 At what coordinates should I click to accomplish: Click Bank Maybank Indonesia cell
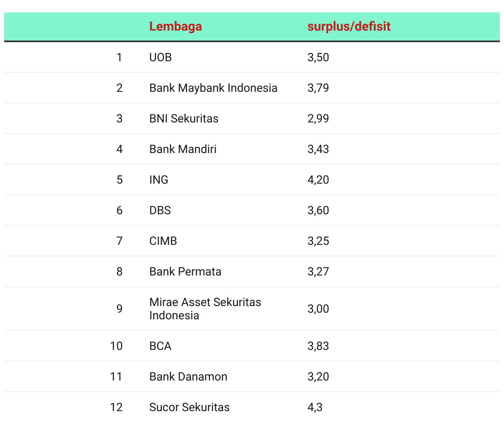point(213,88)
